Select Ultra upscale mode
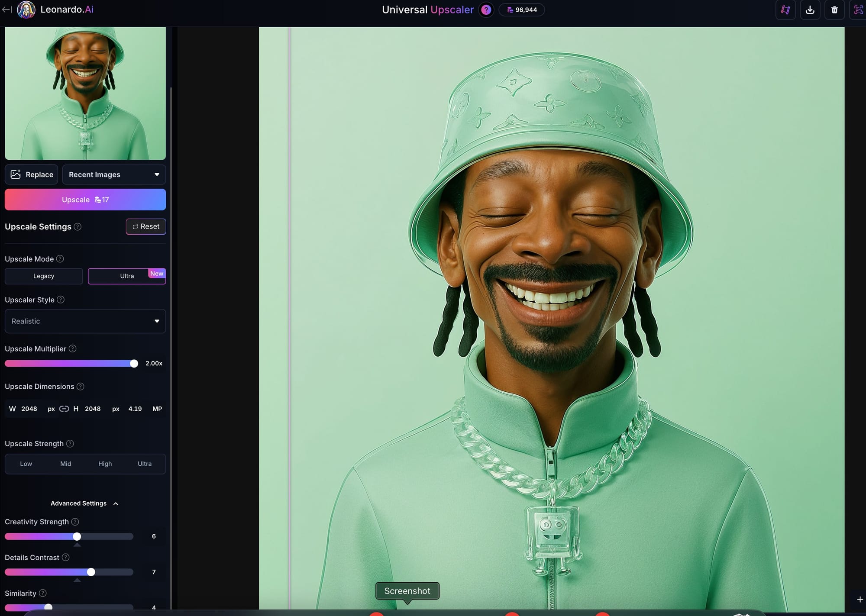Image resolution: width=866 pixels, height=616 pixels. [127, 276]
